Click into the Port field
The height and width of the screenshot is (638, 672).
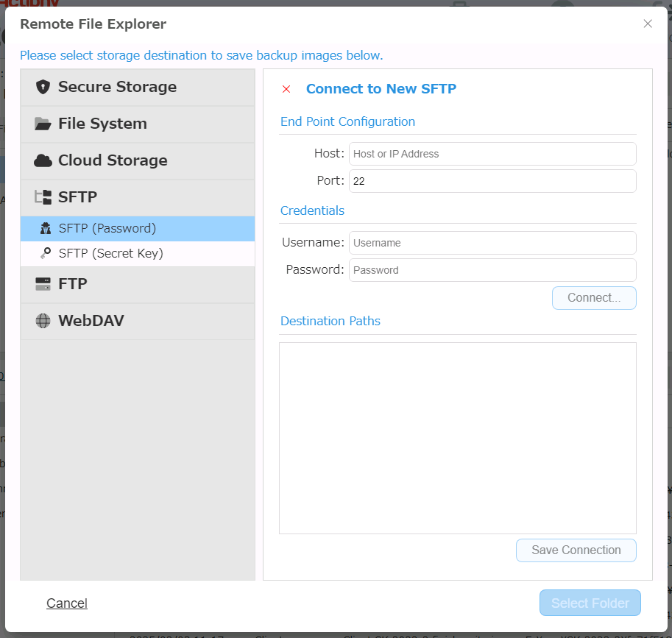492,181
